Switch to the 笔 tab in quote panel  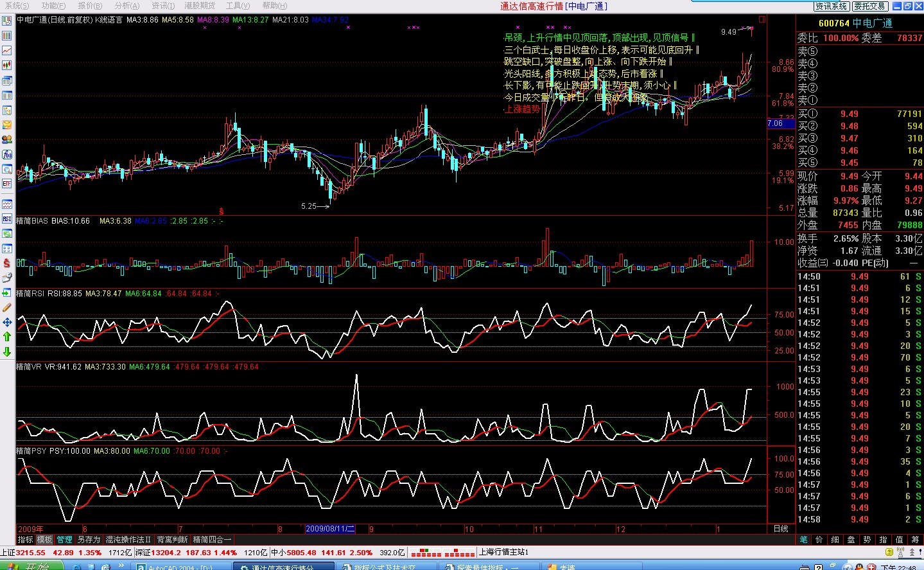click(x=803, y=540)
